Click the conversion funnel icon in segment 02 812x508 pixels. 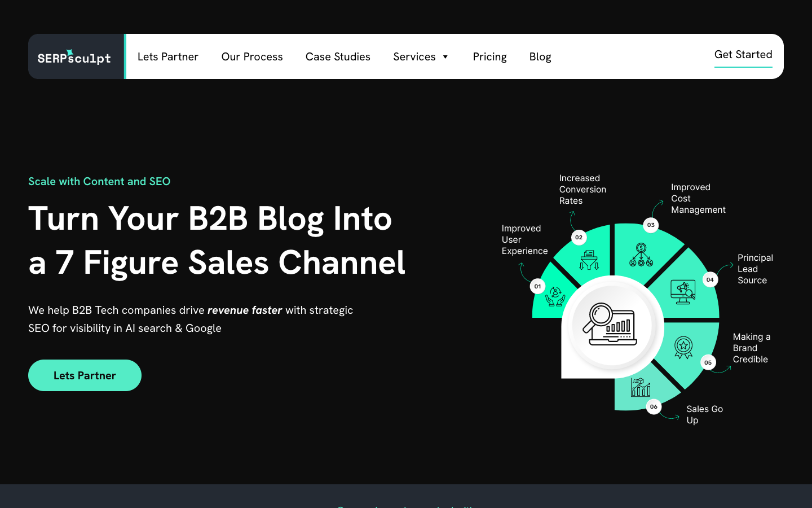pyautogui.click(x=589, y=260)
